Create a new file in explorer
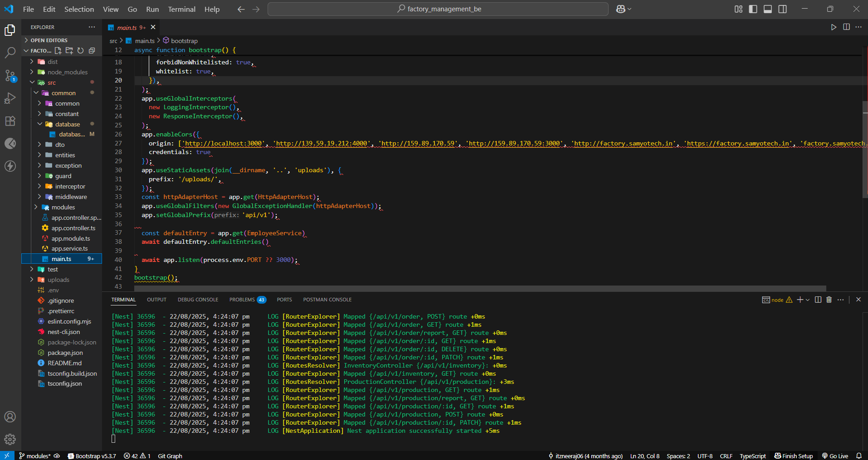The height and width of the screenshot is (460, 868). (58, 51)
